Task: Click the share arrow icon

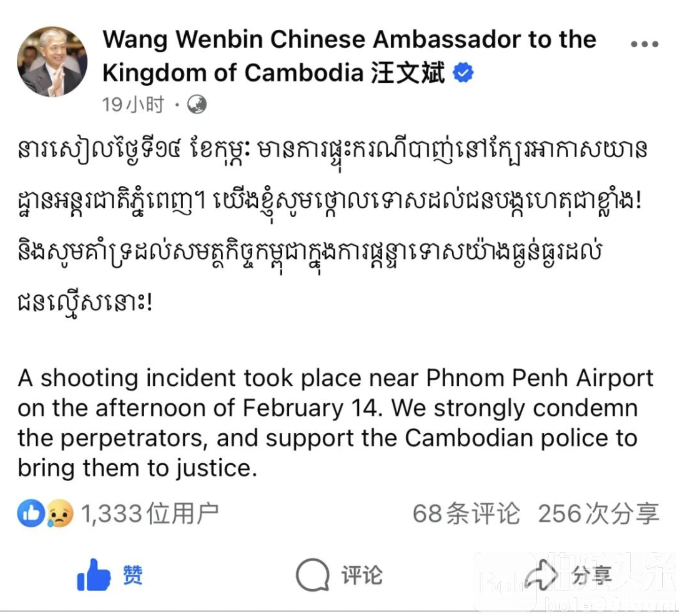Action: point(541,575)
